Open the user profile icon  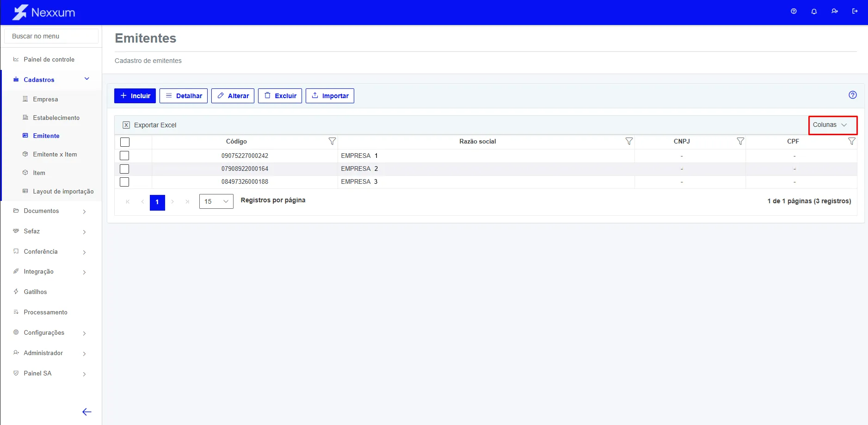coord(834,11)
